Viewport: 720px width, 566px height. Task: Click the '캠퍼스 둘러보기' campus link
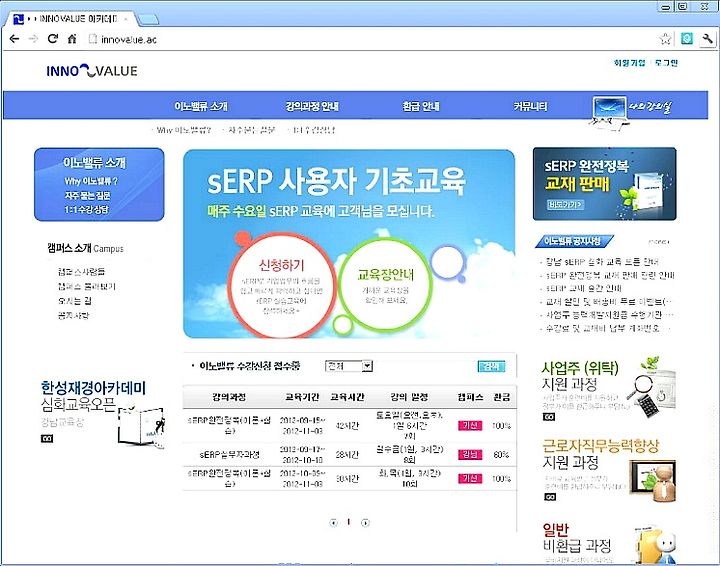(x=87, y=286)
